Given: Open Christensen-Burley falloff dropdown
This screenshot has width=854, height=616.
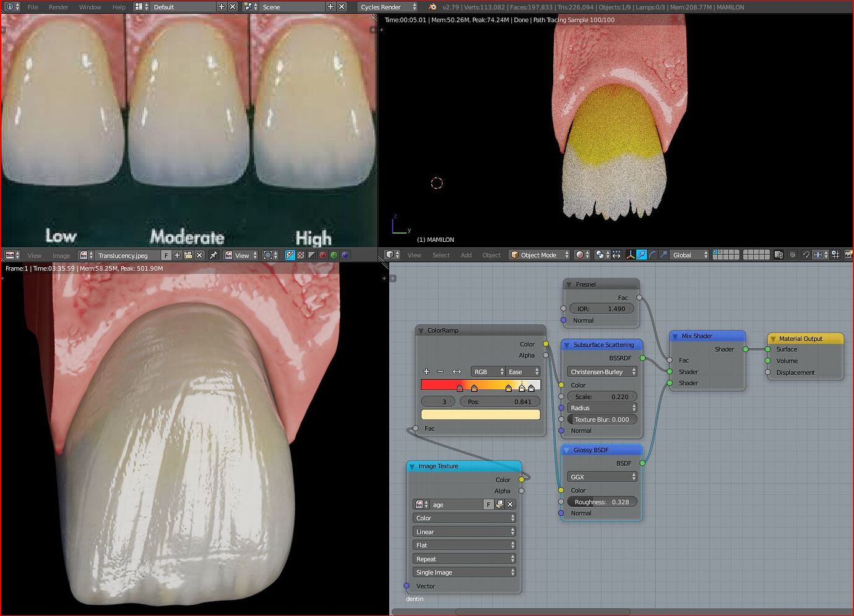Looking at the screenshot, I should [603, 372].
